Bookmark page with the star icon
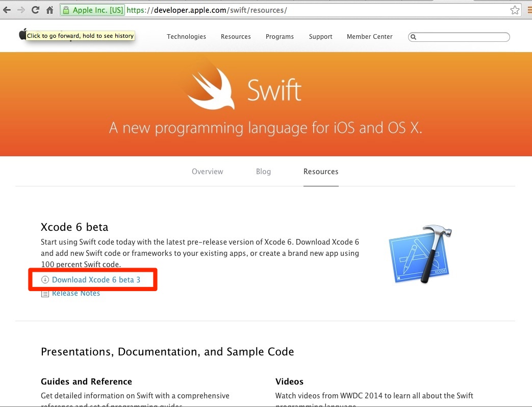This screenshot has height=407, width=532. pos(515,10)
